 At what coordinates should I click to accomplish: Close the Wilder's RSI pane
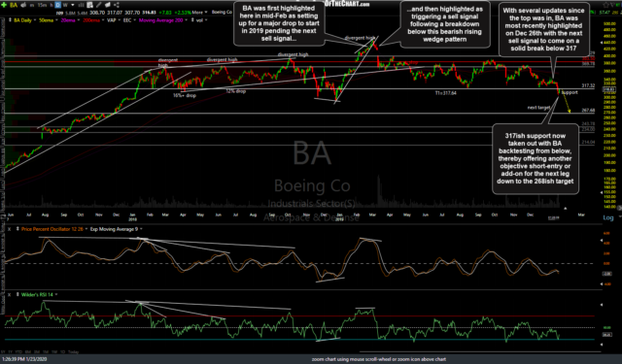coord(9,295)
